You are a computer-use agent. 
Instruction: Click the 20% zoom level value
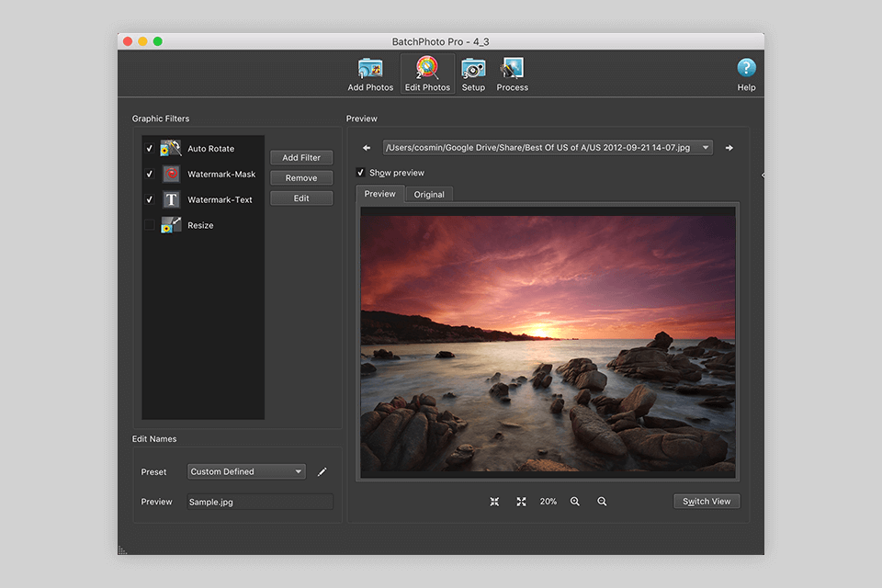pyautogui.click(x=548, y=502)
